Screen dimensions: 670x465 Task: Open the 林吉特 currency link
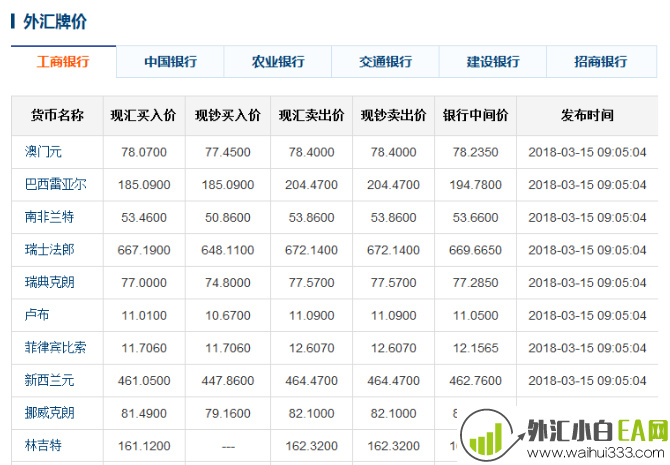(x=43, y=445)
